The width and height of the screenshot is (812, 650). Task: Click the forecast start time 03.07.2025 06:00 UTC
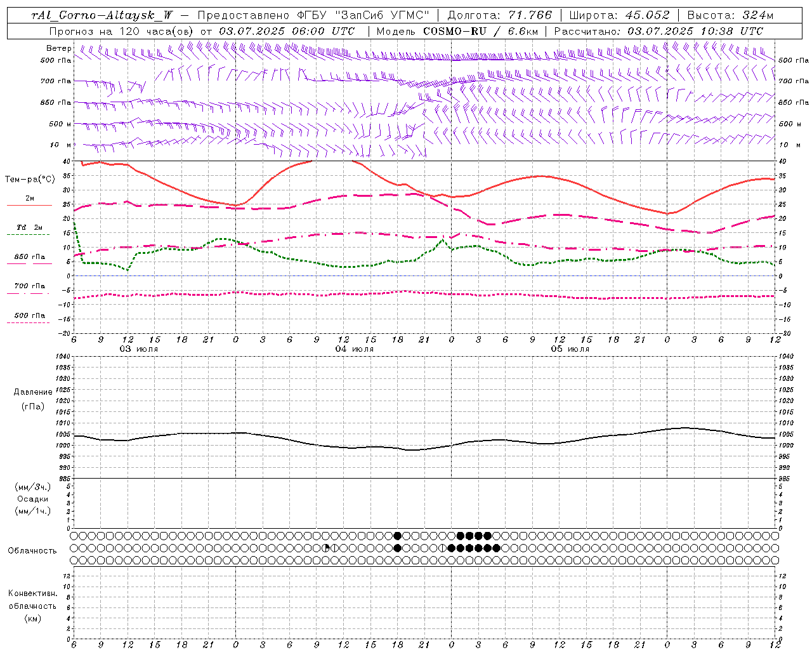coord(287,31)
